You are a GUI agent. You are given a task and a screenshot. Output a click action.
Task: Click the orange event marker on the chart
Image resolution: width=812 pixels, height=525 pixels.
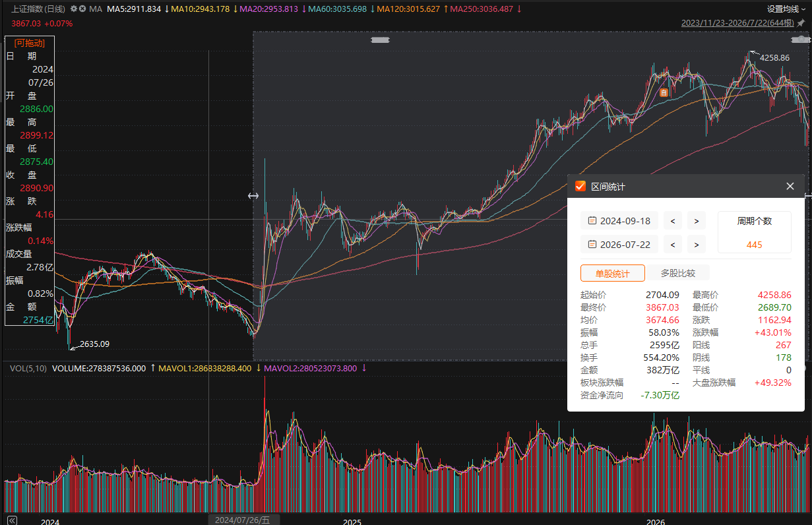pyautogui.click(x=664, y=93)
